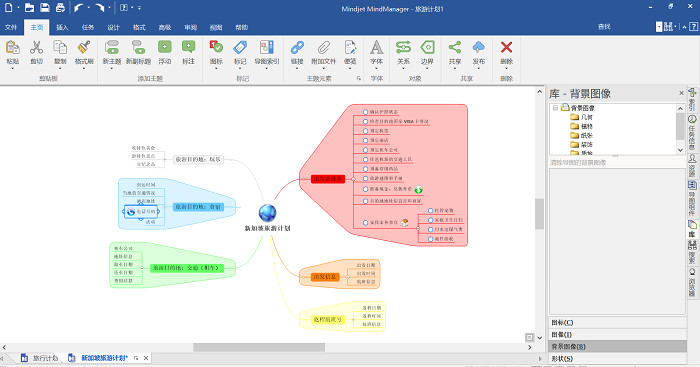700x367 pixels.
Task: Mark the VISA check task as done
Action: 366,121
